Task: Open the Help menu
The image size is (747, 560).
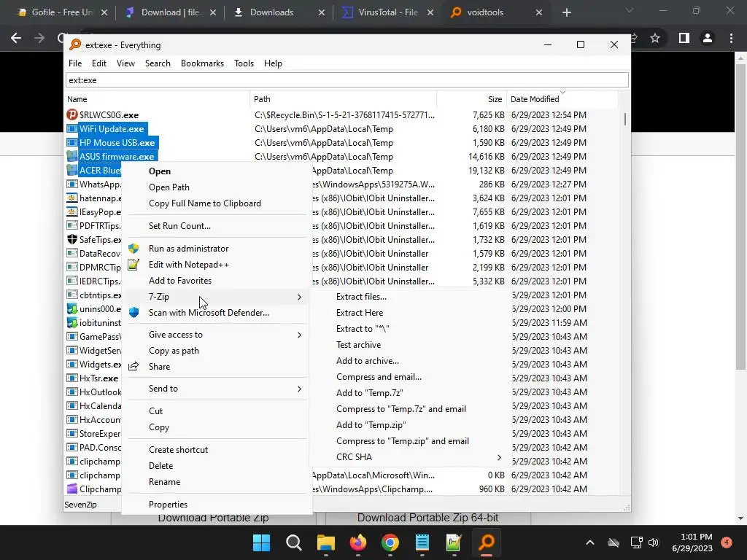Action: pyautogui.click(x=273, y=63)
